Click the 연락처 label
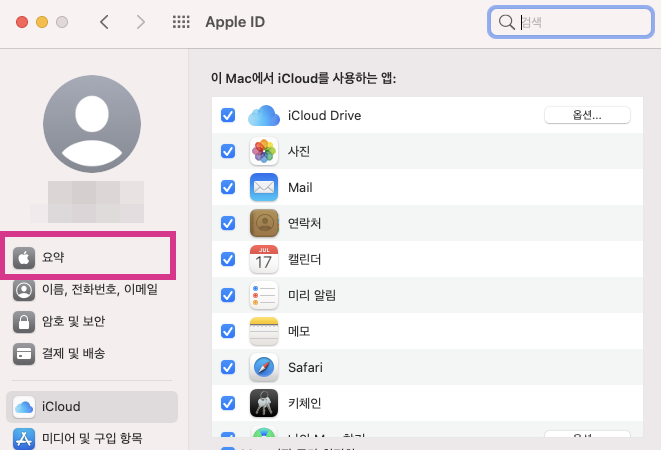 [x=304, y=223]
